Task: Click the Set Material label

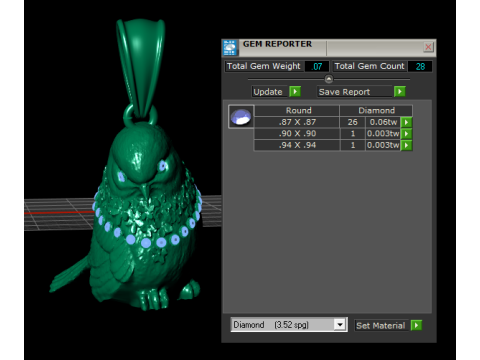Action: point(381,325)
